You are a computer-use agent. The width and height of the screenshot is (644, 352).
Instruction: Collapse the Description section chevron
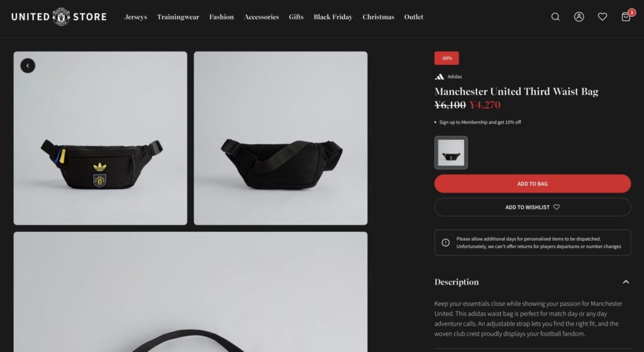pyautogui.click(x=626, y=282)
